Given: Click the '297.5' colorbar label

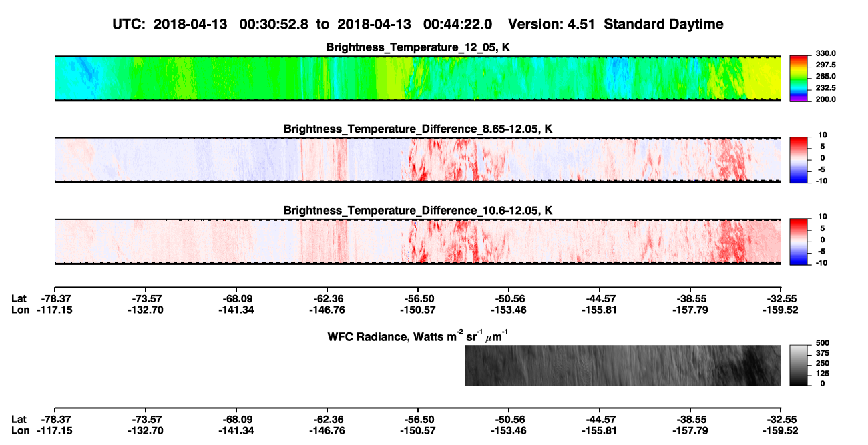Looking at the screenshot, I should click(825, 65).
